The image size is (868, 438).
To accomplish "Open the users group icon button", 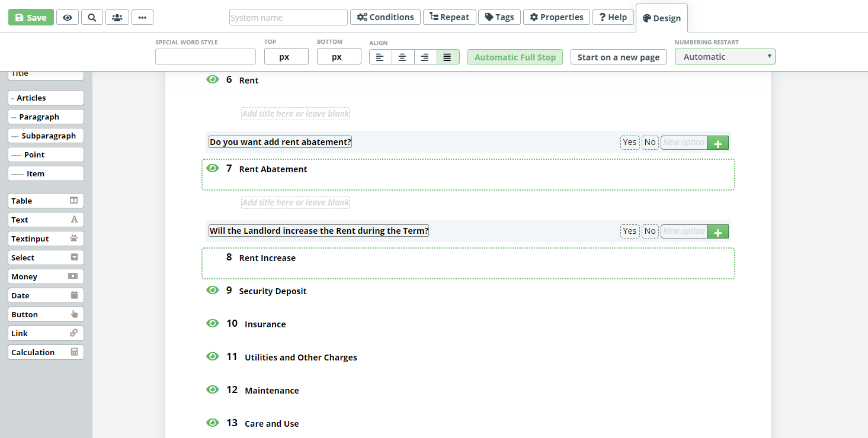I will 117,17.
